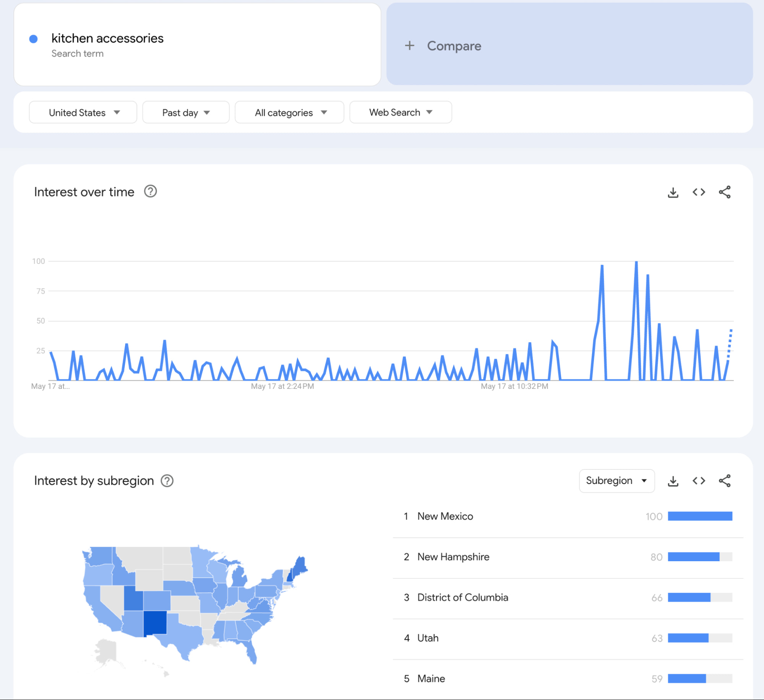
Task: Expand the Past day time range dropdown
Action: [186, 112]
